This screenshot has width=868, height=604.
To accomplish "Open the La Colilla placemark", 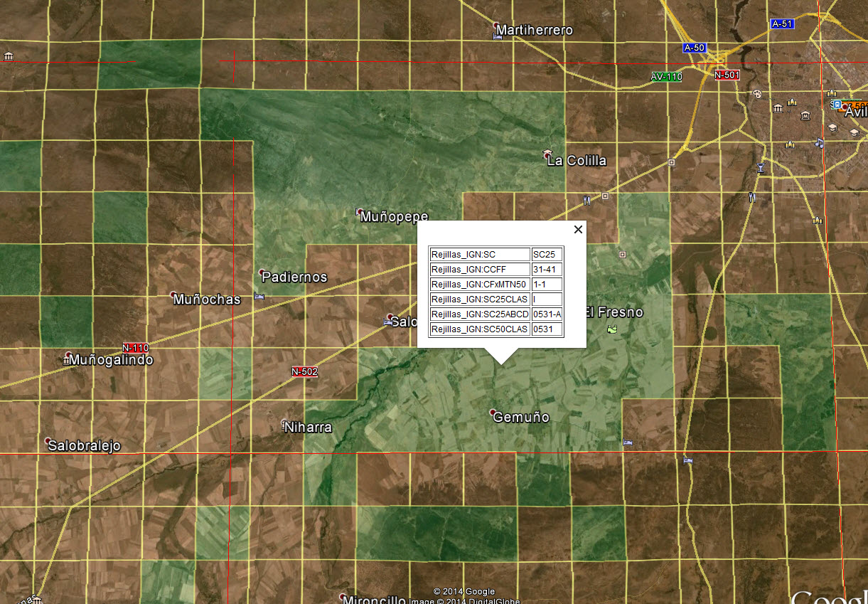I will [547, 154].
